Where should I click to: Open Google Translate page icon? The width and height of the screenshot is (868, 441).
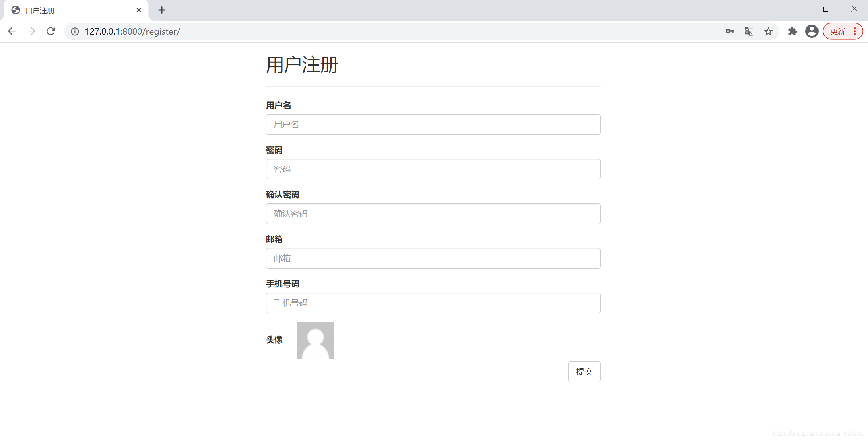point(749,31)
